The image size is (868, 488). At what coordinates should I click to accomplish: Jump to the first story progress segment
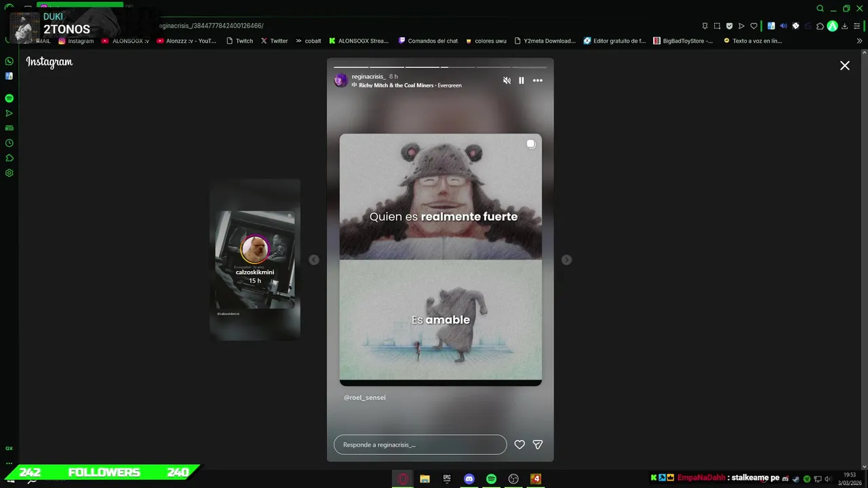pyautogui.click(x=351, y=67)
